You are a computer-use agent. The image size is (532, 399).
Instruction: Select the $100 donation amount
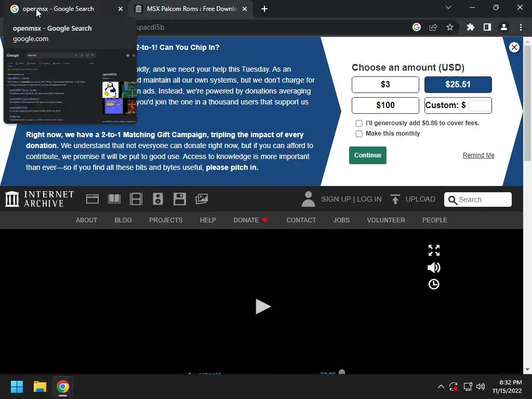point(385,105)
